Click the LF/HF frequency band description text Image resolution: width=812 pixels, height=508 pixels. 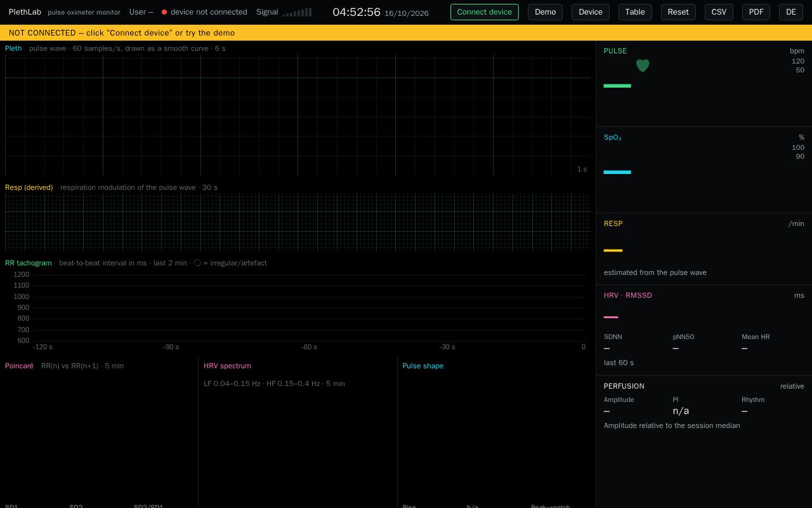click(274, 384)
